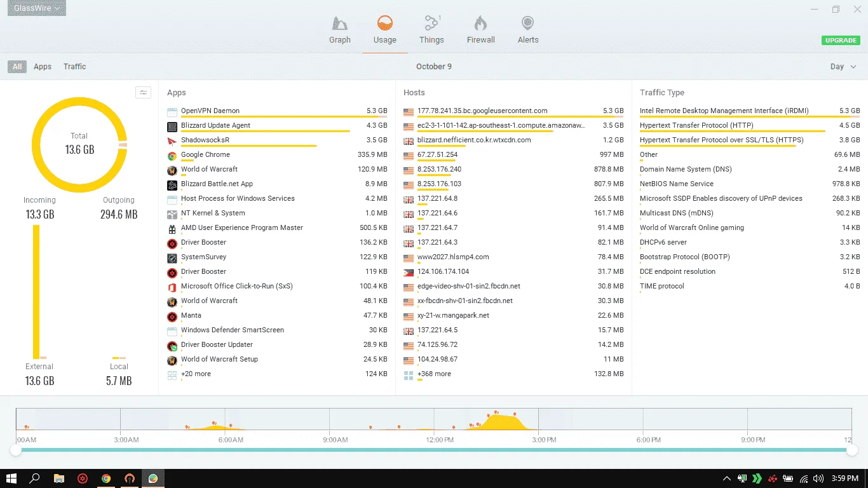Click the flag icon beside 67.27.51.254
868x488 pixels.
click(x=409, y=155)
